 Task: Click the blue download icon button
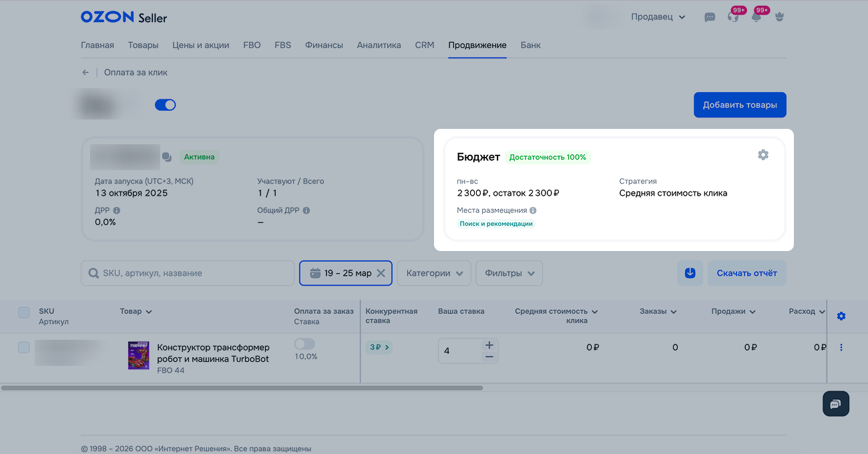point(690,273)
